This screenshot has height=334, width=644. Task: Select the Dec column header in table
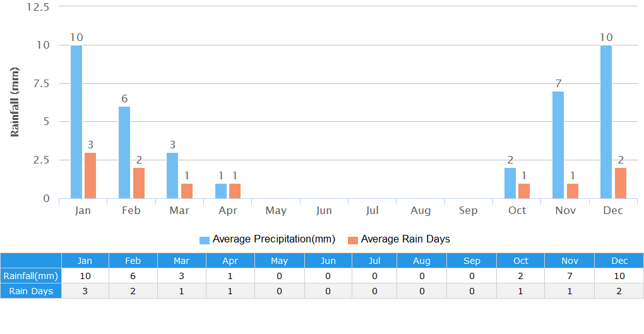pos(619,261)
